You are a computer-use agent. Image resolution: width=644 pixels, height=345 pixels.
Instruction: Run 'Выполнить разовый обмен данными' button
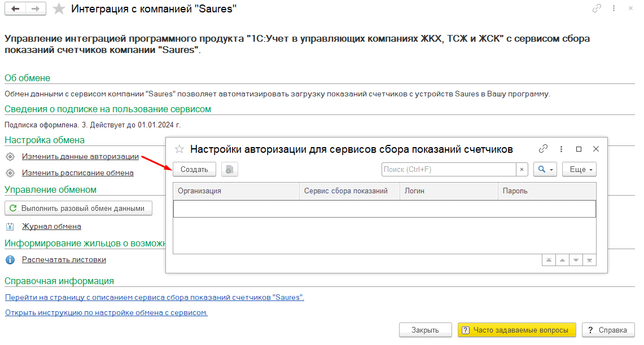78,208
